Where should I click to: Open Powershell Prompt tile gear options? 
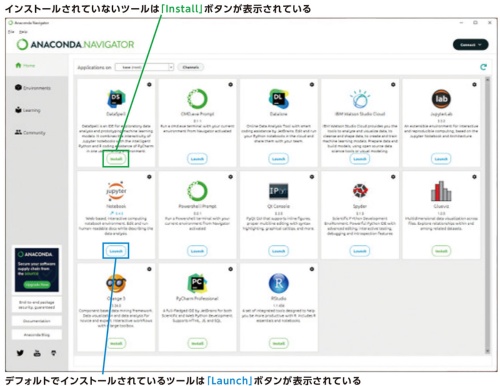point(230,177)
